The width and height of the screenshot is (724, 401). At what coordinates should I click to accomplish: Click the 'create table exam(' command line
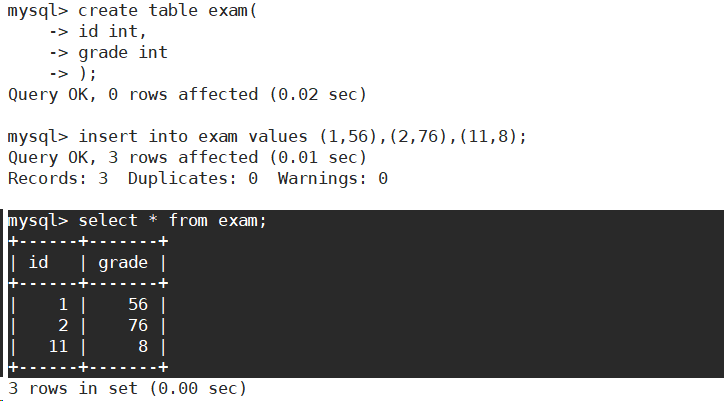133,11
